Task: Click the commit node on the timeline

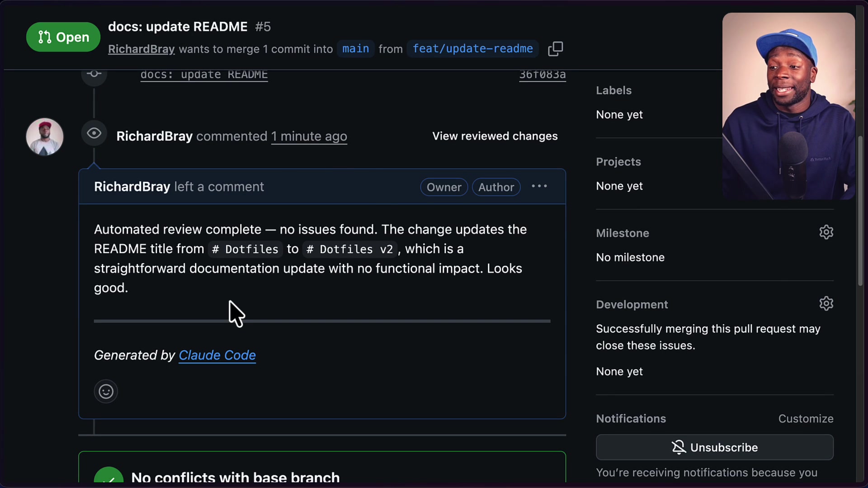Action: [94, 74]
